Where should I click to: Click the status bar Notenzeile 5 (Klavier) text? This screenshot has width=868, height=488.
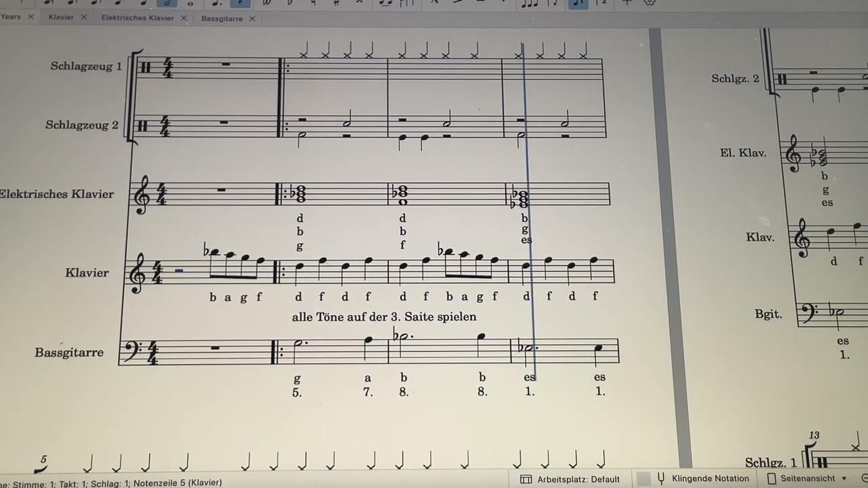(178, 483)
